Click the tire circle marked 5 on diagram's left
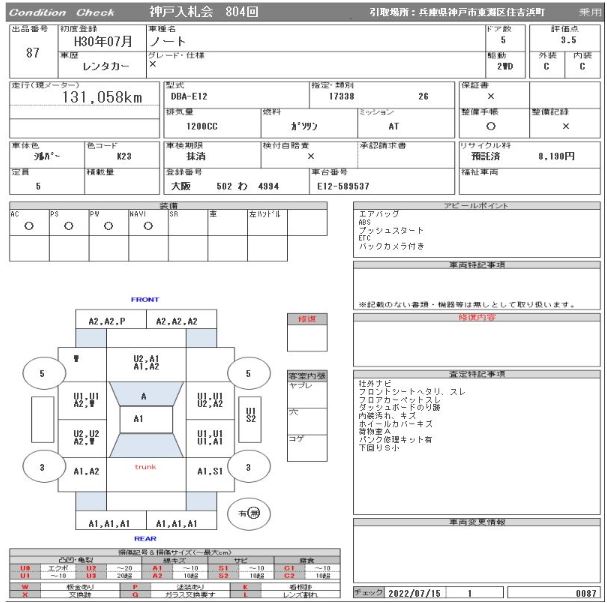This screenshot has width=607, height=603. click(42, 374)
